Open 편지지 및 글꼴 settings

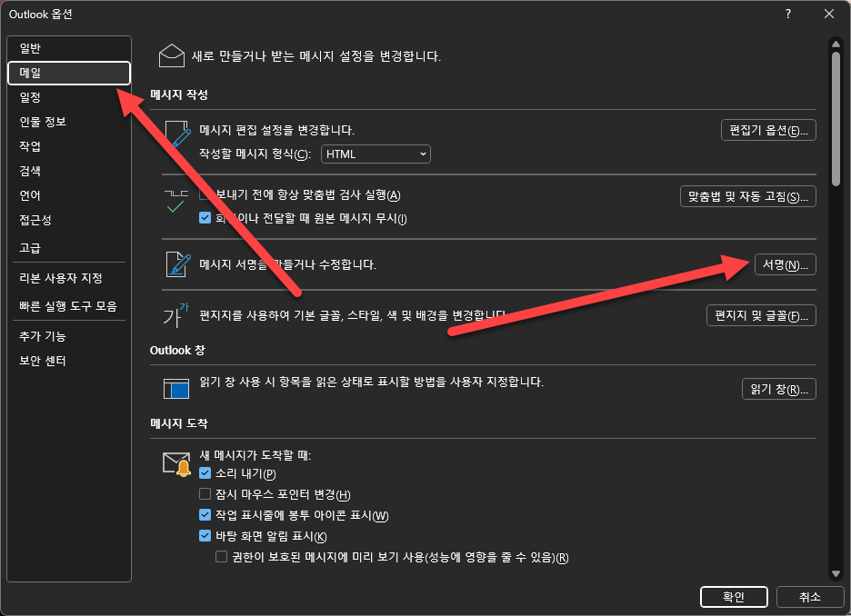click(x=761, y=315)
